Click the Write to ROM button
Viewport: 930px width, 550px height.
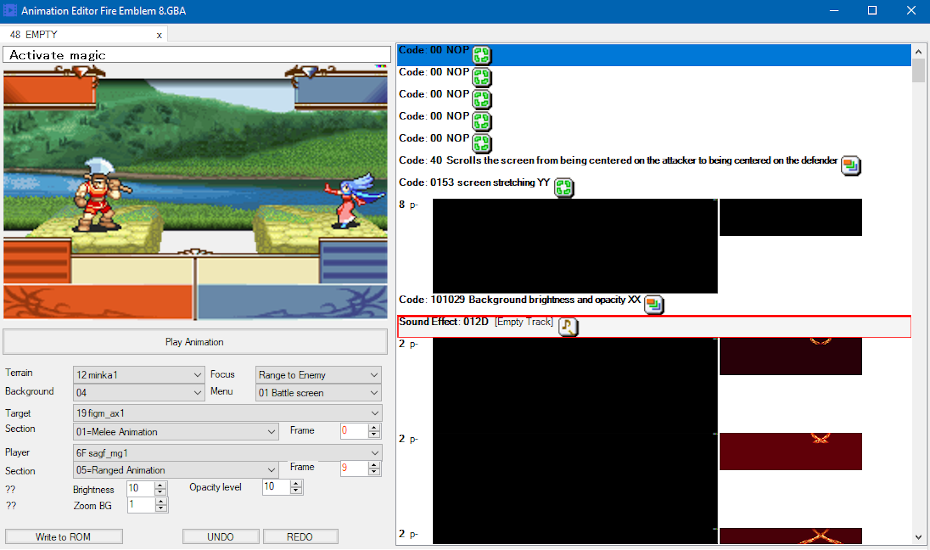point(63,536)
